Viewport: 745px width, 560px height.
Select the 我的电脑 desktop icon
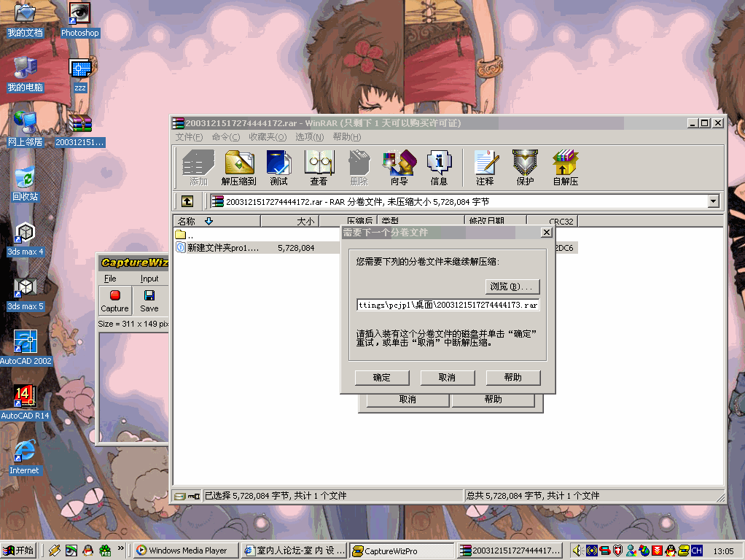pos(25,74)
